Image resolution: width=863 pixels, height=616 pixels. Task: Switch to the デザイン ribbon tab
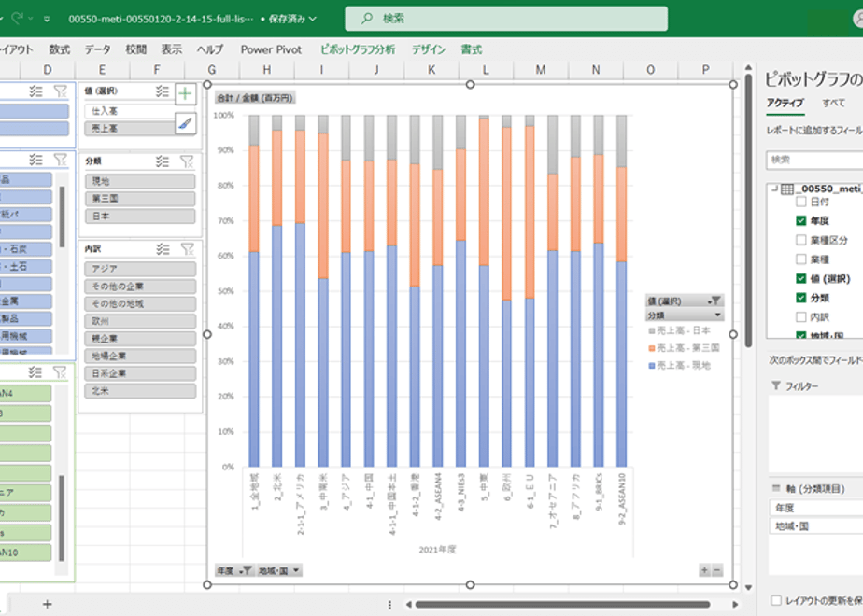pos(428,49)
